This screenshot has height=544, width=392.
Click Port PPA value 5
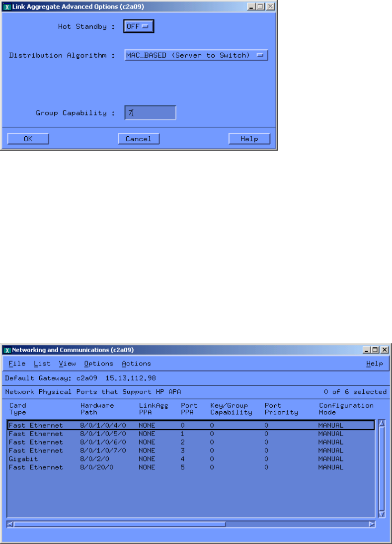(x=183, y=467)
